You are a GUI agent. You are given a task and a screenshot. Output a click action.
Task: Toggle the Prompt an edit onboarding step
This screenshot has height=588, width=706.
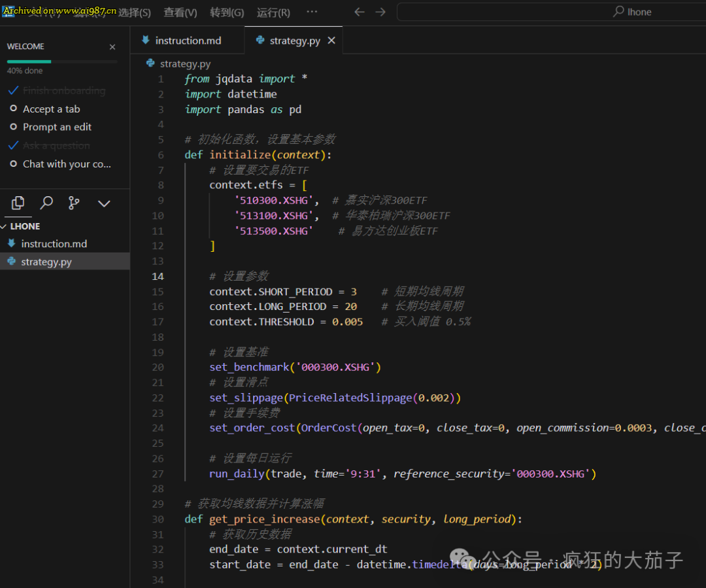coord(57,127)
